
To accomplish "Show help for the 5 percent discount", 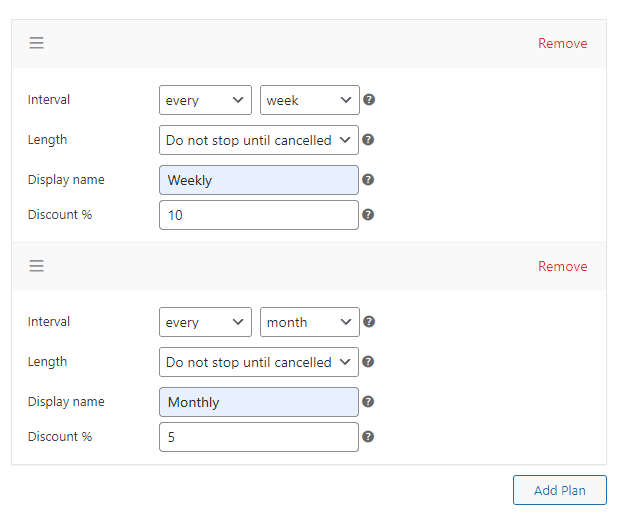I will click(x=368, y=437).
